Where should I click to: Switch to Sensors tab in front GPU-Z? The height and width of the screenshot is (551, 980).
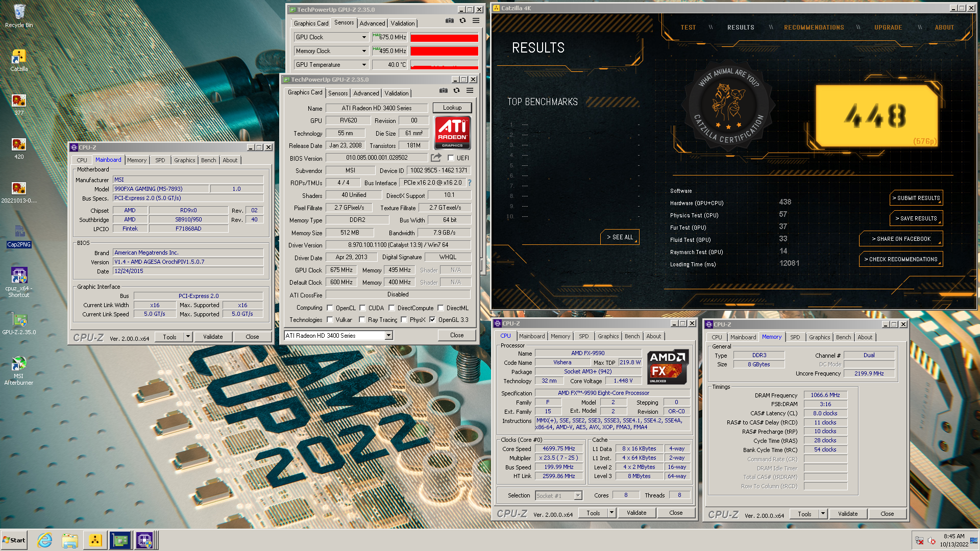coord(338,93)
